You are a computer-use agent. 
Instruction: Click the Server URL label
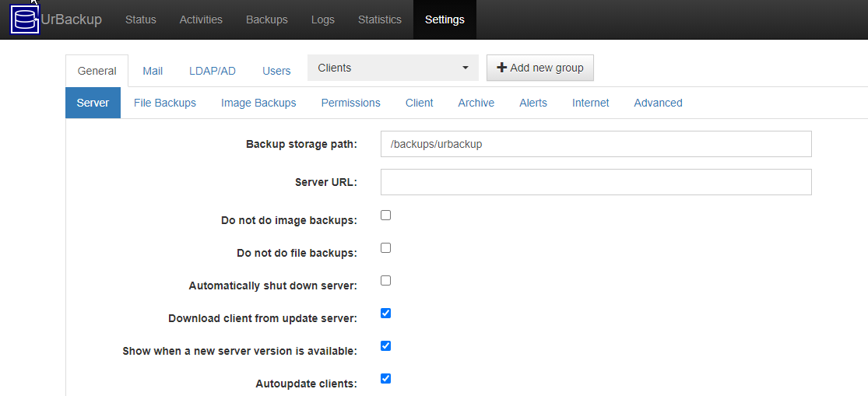point(326,183)
